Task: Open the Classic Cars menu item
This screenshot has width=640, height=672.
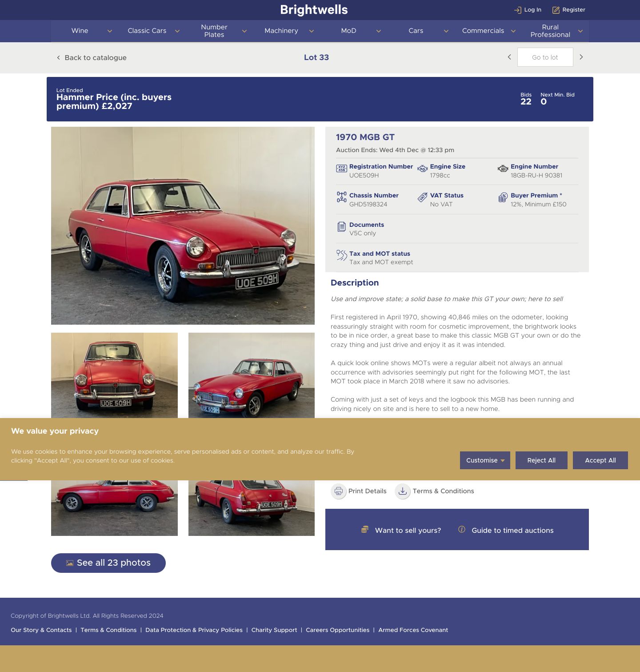Action: 147,31
